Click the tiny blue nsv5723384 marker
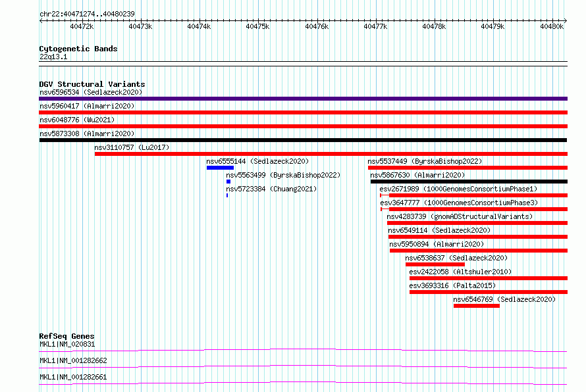 tap(227, 195)
